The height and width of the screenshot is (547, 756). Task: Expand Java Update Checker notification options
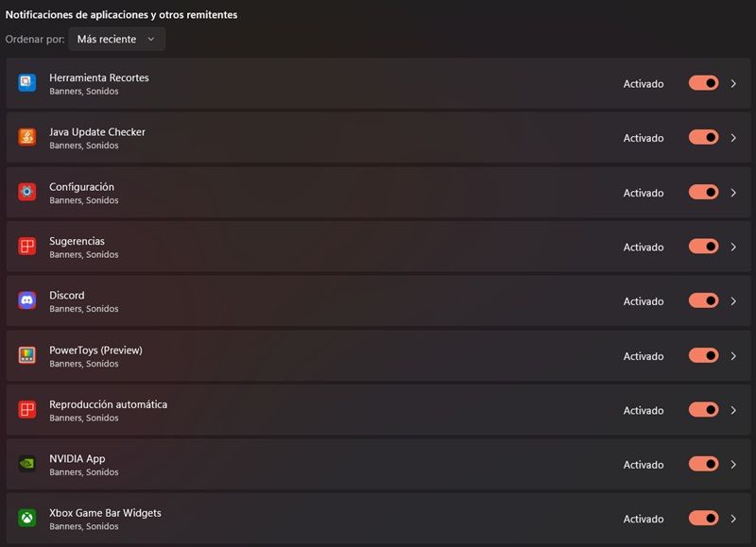[x=733, y=138]
